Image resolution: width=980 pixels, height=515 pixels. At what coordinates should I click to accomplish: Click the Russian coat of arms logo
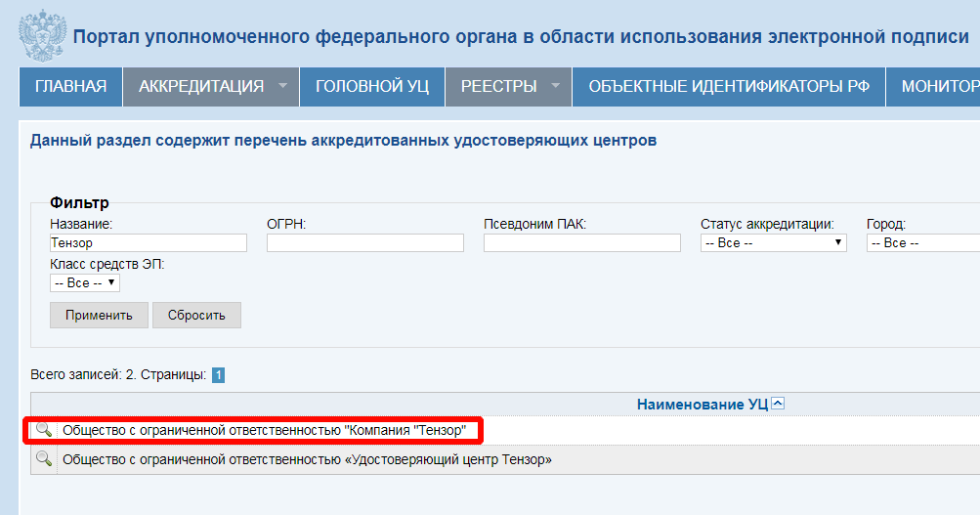(41, 36)
